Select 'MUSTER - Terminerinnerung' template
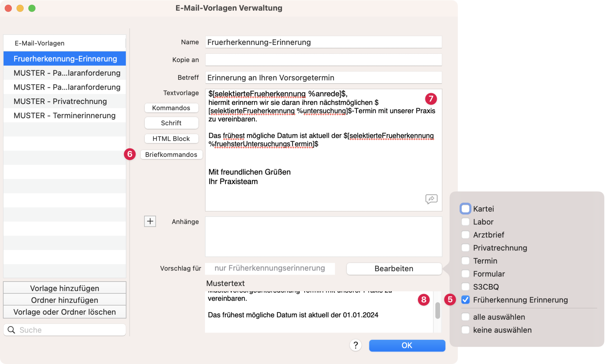This screenshot has width=612, height=364. pos(65,115)
